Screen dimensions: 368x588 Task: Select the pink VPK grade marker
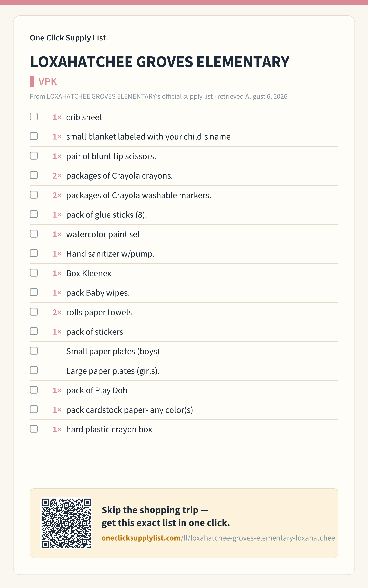pyautogui.click(x=32, y=82)
